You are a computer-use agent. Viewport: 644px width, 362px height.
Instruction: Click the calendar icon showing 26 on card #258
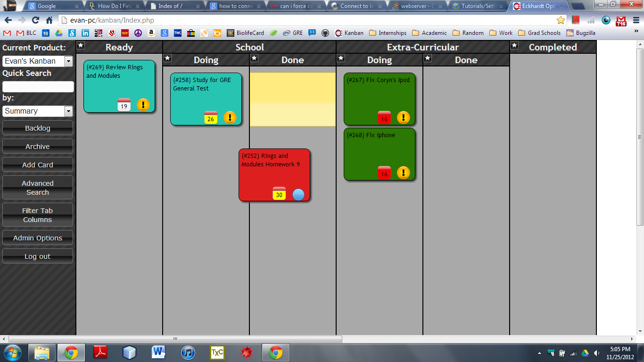[x=211, y=117]
